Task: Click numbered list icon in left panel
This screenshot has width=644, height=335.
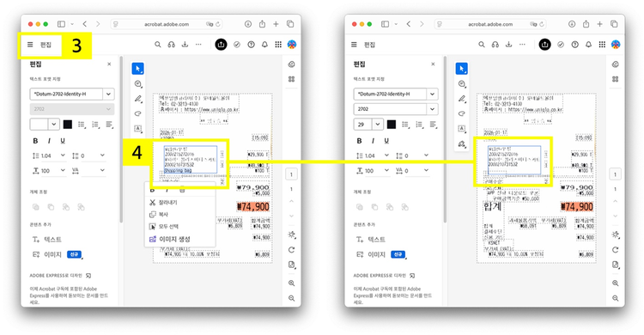Action: 95,125
